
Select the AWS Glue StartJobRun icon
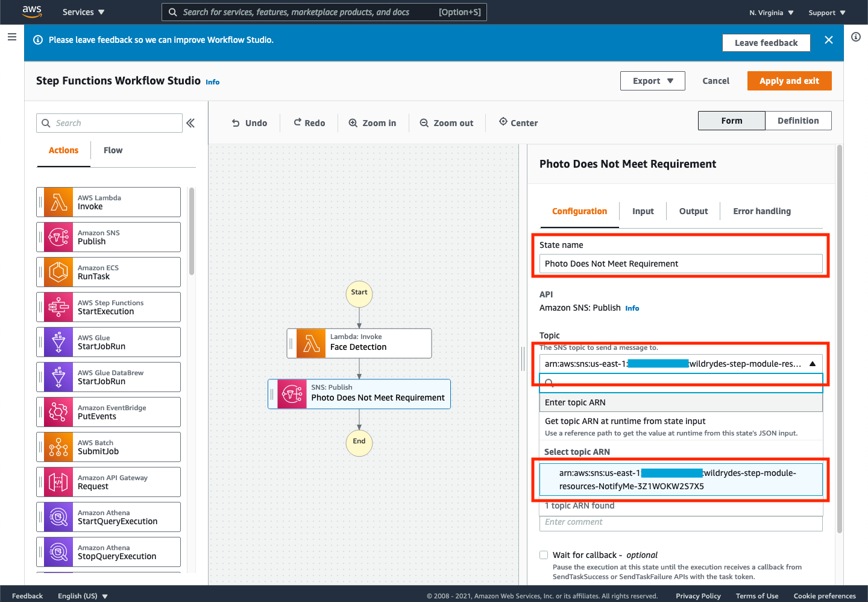click(58, 342)
